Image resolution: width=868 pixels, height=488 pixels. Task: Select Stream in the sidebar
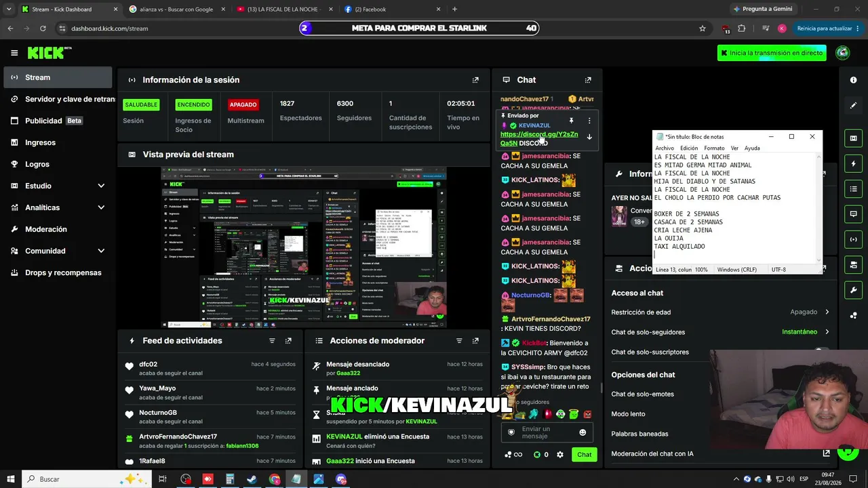pos(58,77)
